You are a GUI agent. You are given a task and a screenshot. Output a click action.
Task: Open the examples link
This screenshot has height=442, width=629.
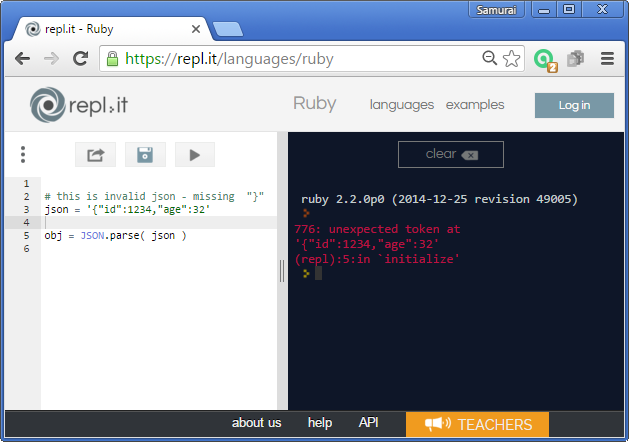[475, 105]
